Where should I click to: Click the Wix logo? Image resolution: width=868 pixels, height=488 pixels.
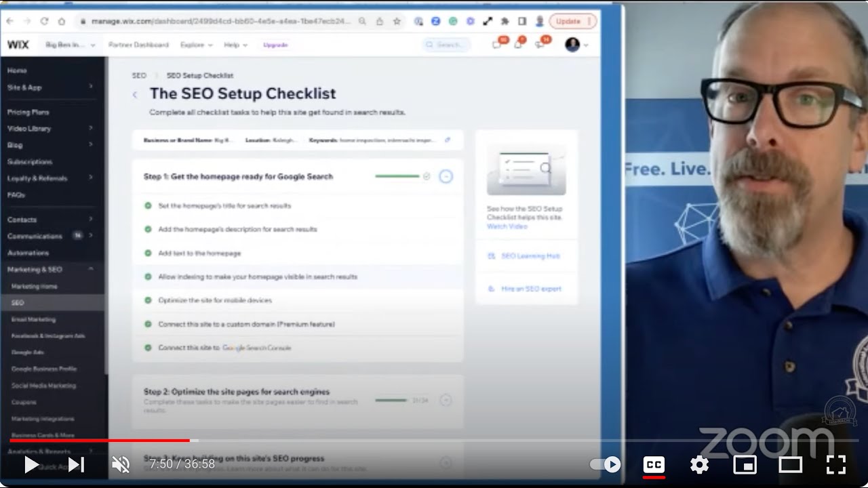click(x=18, y=45)
